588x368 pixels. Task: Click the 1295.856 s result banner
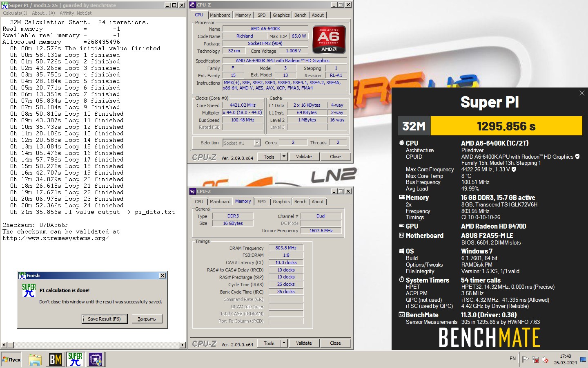pos(506,126)
